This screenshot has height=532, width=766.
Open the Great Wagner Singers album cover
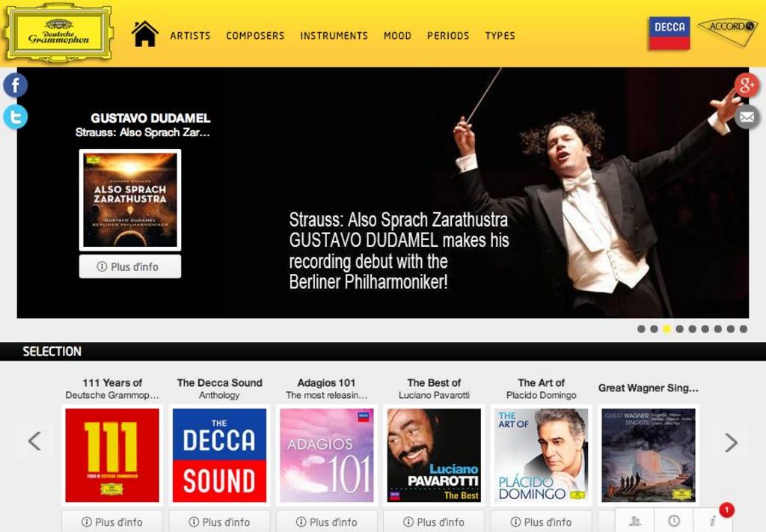[649, 455]
